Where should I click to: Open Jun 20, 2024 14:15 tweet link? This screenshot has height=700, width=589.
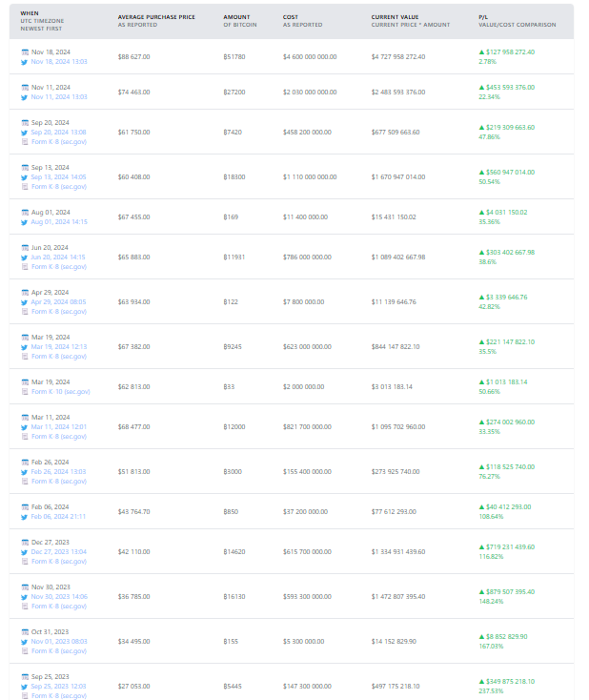click(x=58, y=257)
